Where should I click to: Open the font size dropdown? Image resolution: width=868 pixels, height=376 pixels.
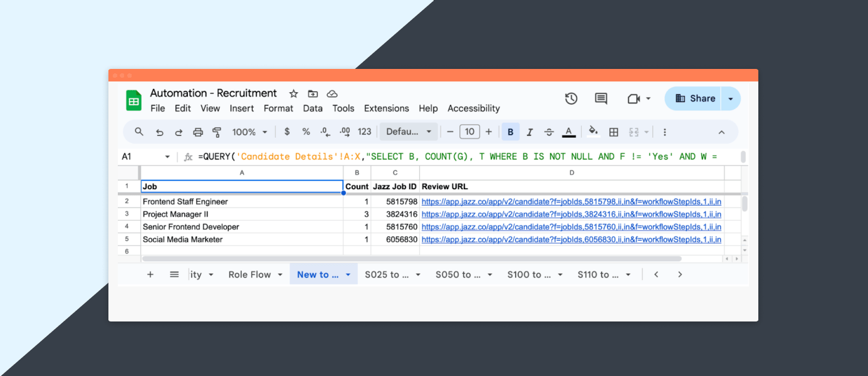[469, 132]
